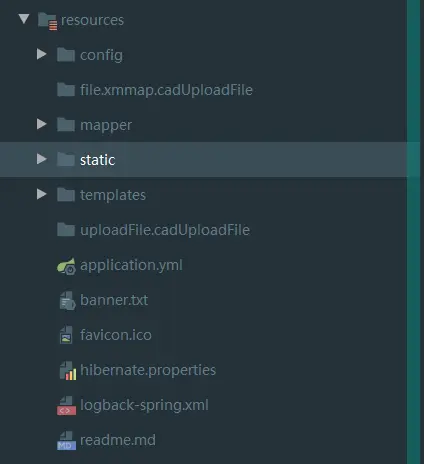424x464 pixels.
Task: Collapse the resources folder arrow
Action: (24, 19)
